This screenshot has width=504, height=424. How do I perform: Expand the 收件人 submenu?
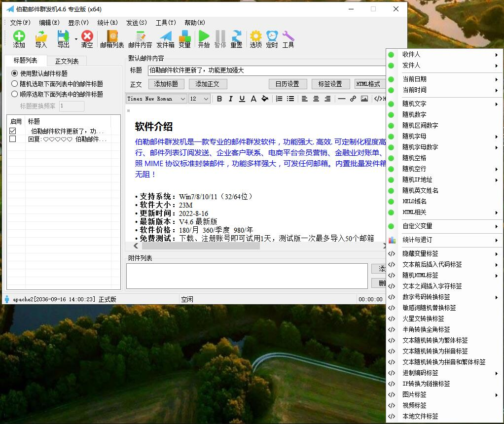[444, 55]
